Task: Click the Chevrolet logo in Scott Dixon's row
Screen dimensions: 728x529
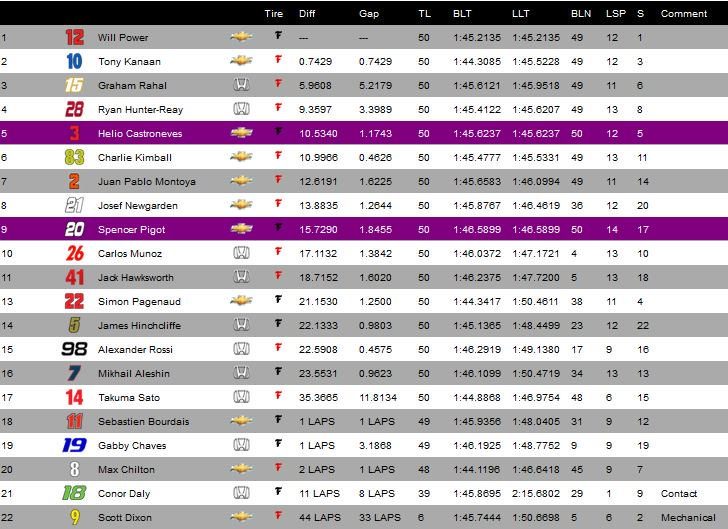Action: tap(241, 516)
